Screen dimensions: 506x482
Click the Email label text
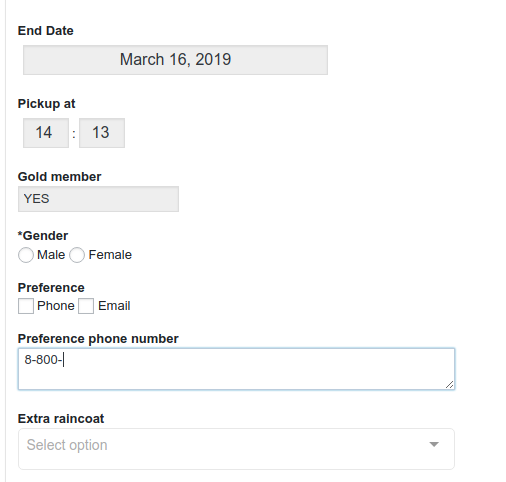click(x=114, y=306)
